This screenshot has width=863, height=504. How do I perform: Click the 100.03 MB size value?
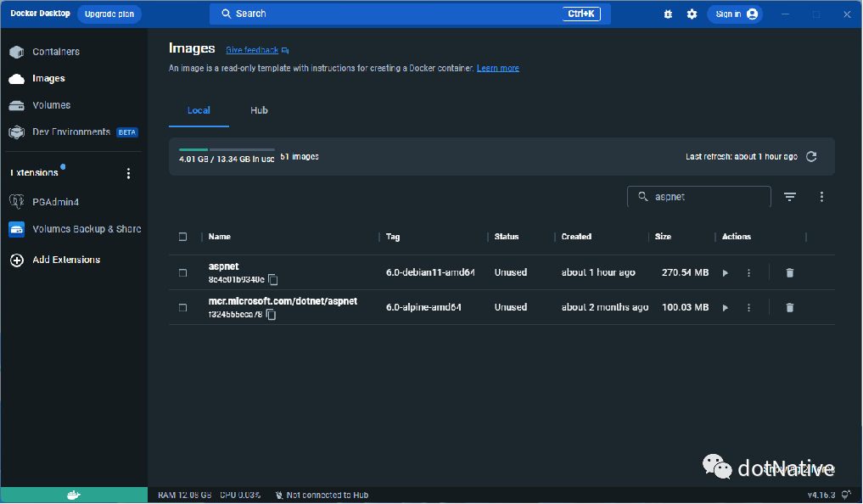pos(686,307)
